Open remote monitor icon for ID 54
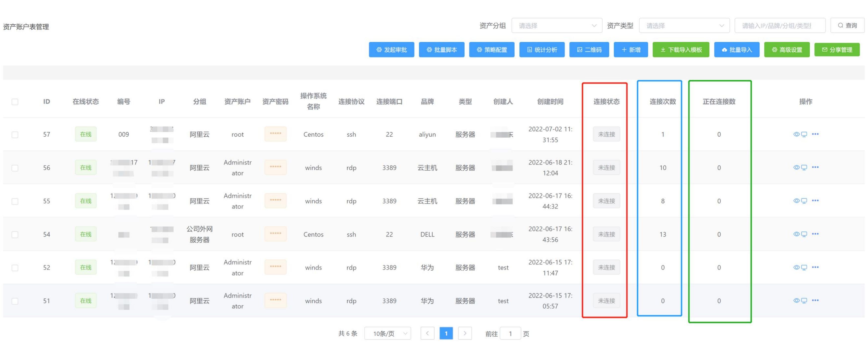 pyautogui.click(x=804, y=234)
